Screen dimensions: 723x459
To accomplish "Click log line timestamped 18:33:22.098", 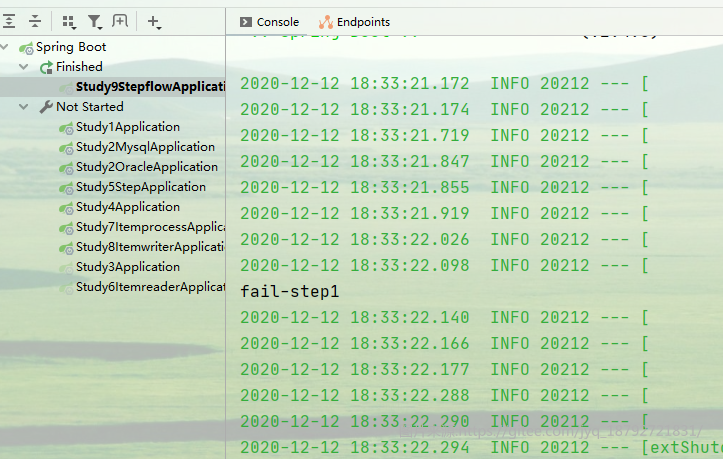I will [x=444, y=265].
